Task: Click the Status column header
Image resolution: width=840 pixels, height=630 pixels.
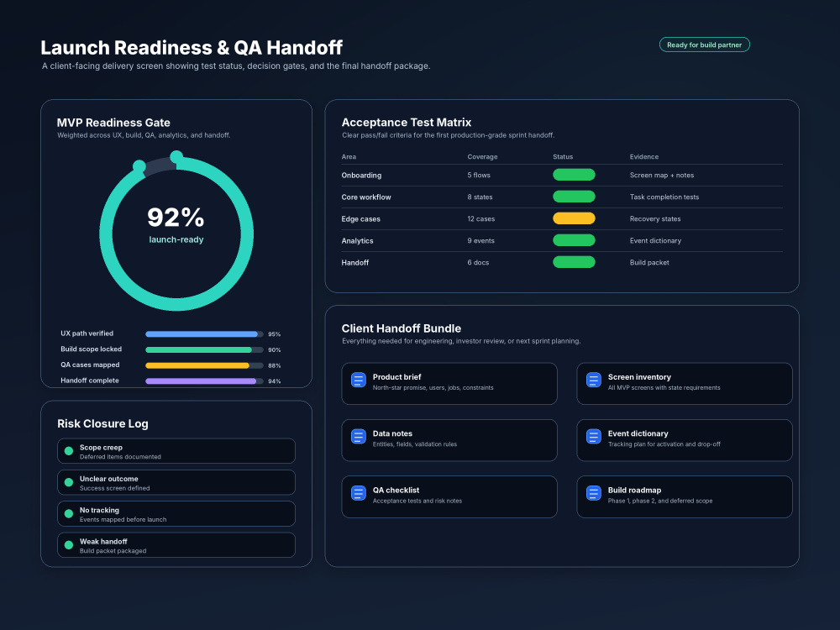Action: pos(563,157)
